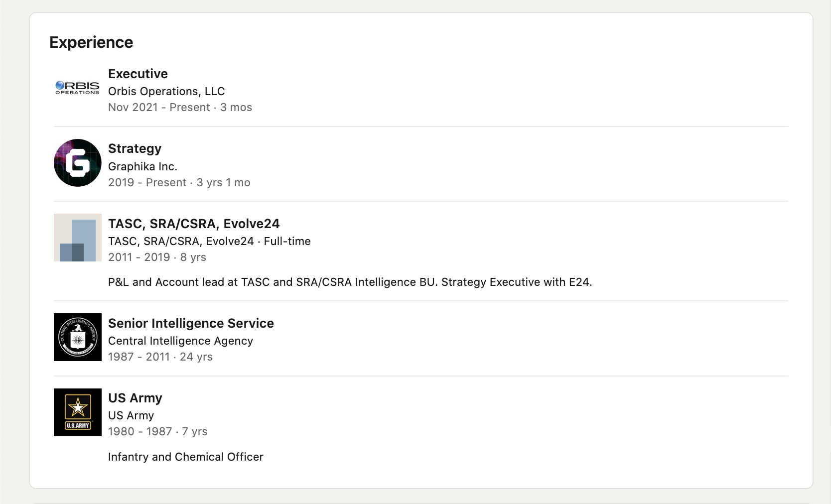This screenshot has height=504, width=831.
Task: Open the Executive job title link
Action: (x=138, y=74)
